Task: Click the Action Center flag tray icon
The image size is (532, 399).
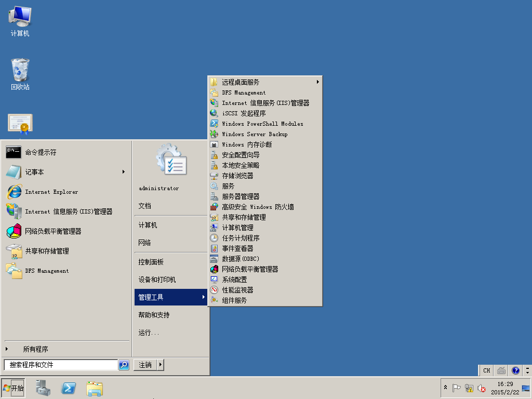Action: tap(456, 388)
